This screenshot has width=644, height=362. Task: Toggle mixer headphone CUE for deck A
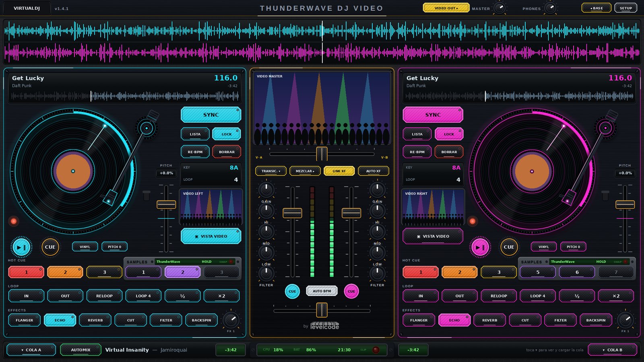click(292, 291)
